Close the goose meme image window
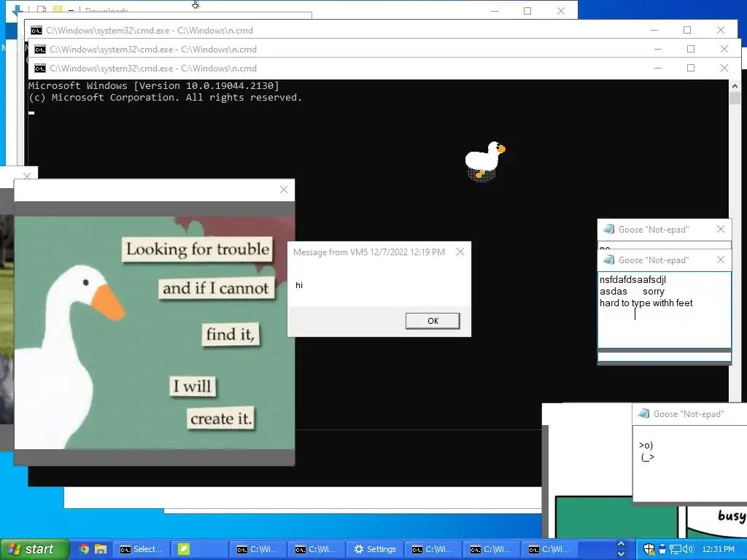Image resolution: width=747 pixels, height=560 pixels. 284,190
